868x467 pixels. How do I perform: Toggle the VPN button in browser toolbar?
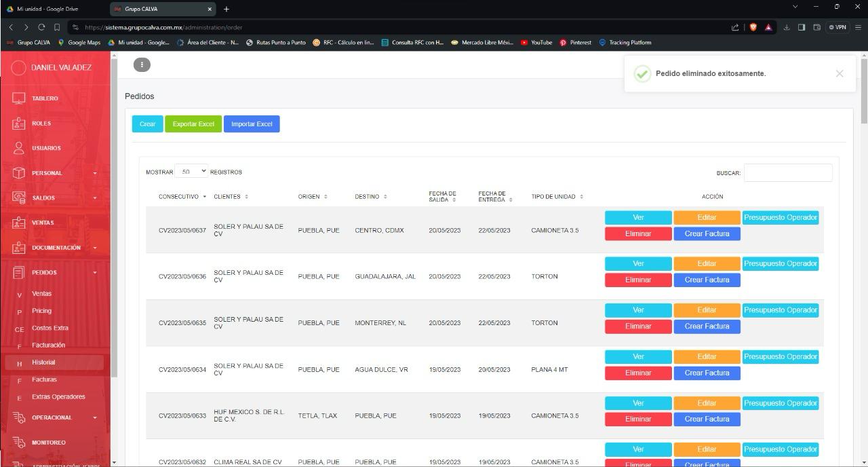pyautogui.click(x=838, y=27)
